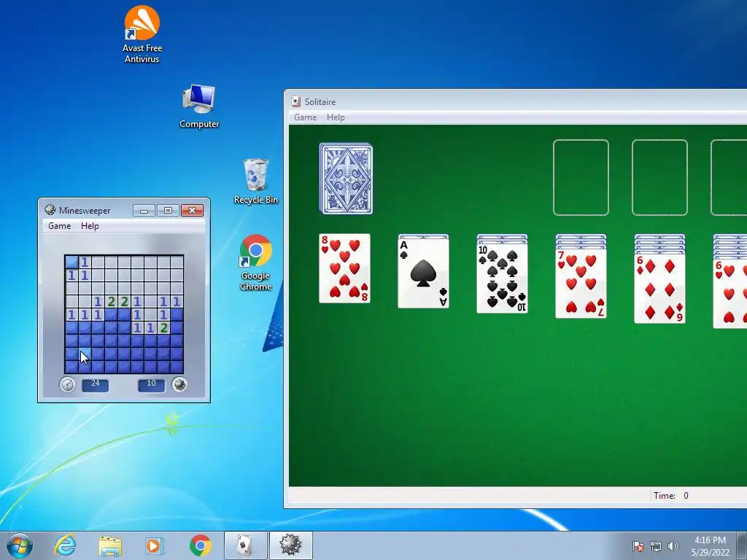Screen dimensions: 747x560
Task: Open Avast Free Antivirus desktop shortcut
Action: coord(142,34)
